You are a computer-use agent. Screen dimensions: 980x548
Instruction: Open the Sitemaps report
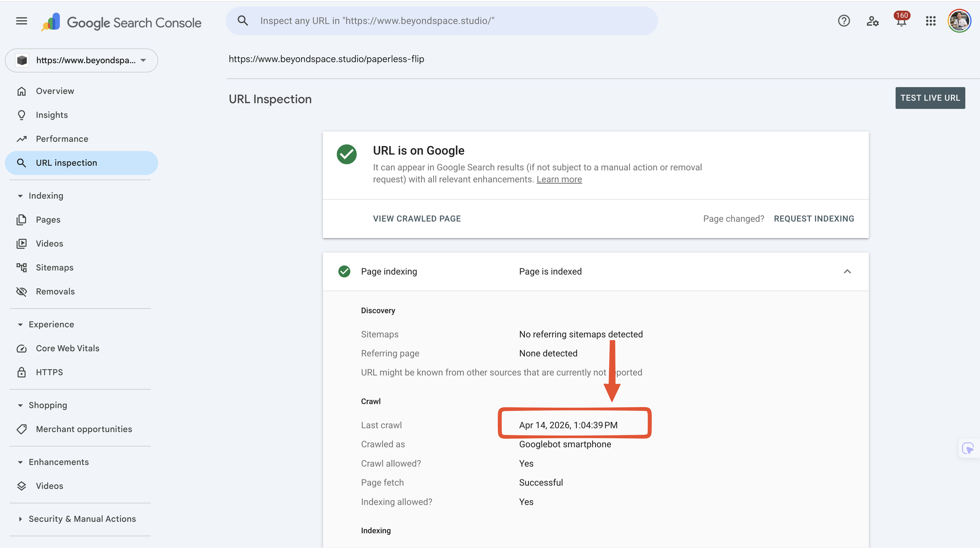tap(54, 268)
